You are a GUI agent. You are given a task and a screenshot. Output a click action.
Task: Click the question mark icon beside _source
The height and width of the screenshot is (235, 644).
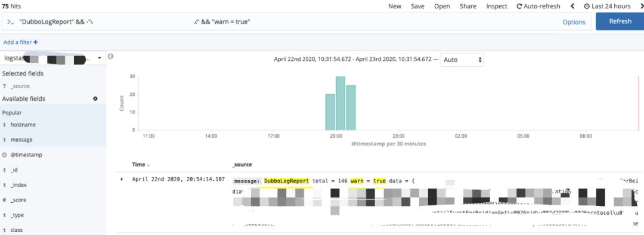4,86
